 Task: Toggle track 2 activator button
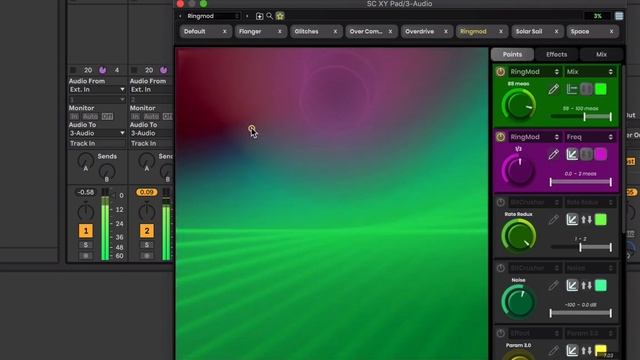point(147,231)
